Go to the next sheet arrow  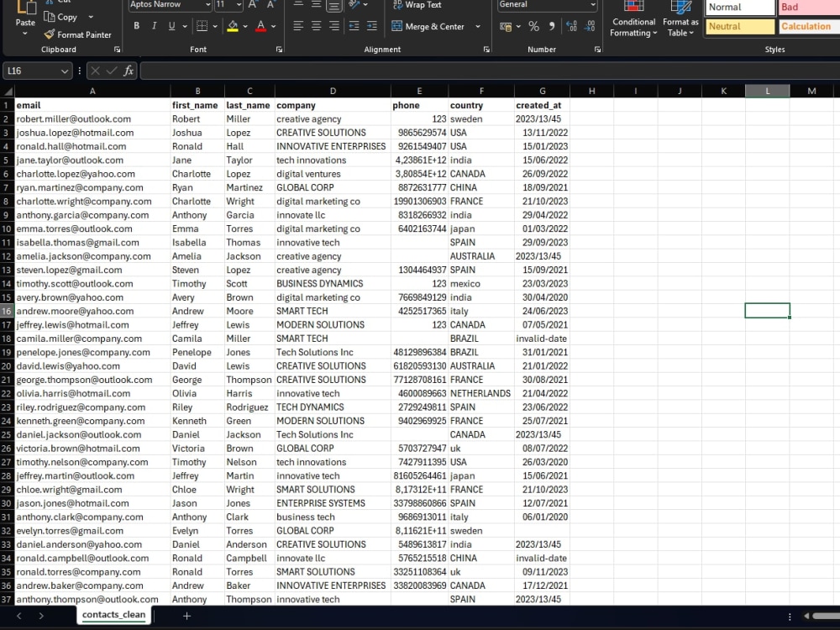pos(40,616)
